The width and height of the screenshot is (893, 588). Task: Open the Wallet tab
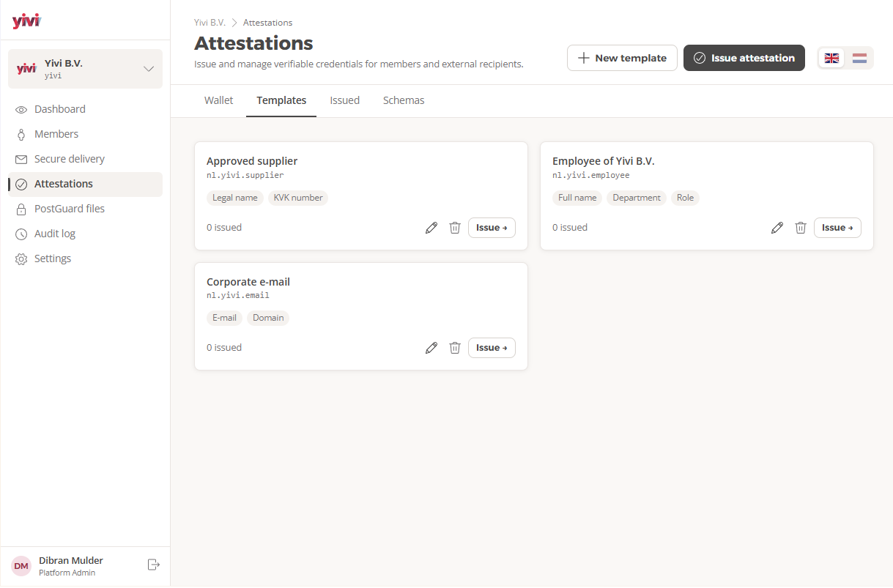tap(218, 100)
